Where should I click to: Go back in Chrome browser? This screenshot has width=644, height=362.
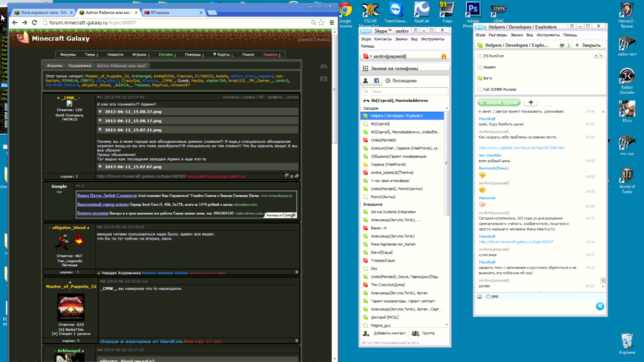(15, 23)
